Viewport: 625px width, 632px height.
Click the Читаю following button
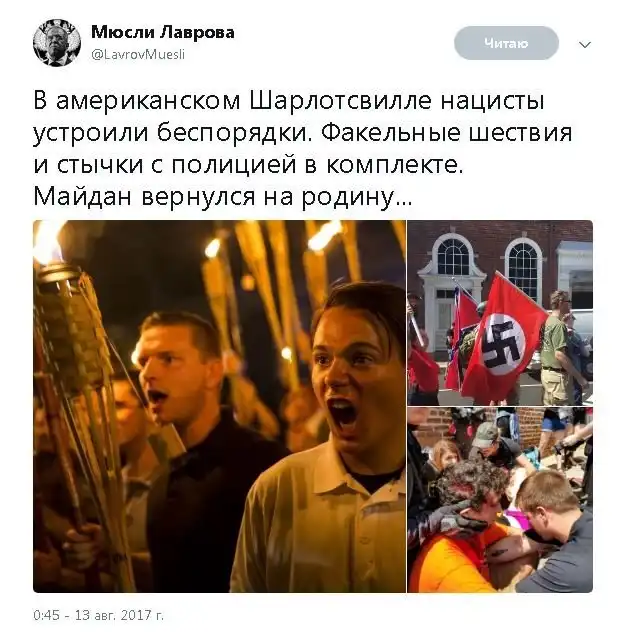click(x=506, y=43)
